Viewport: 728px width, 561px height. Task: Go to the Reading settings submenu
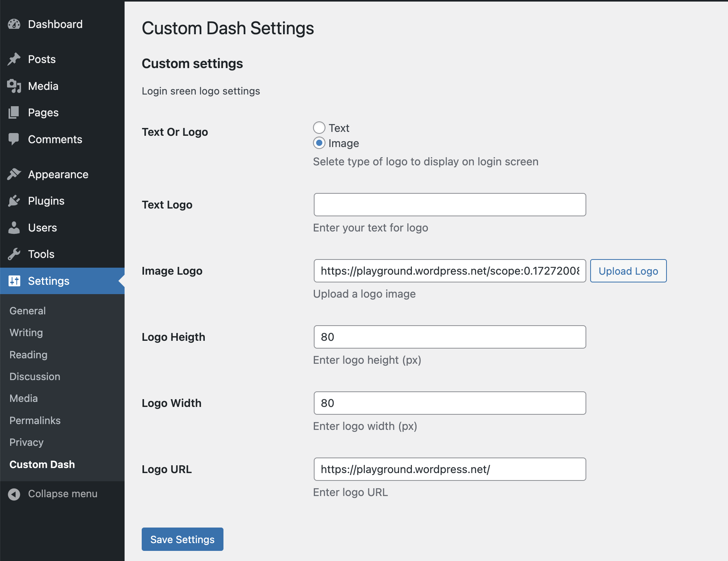[28, 355]
